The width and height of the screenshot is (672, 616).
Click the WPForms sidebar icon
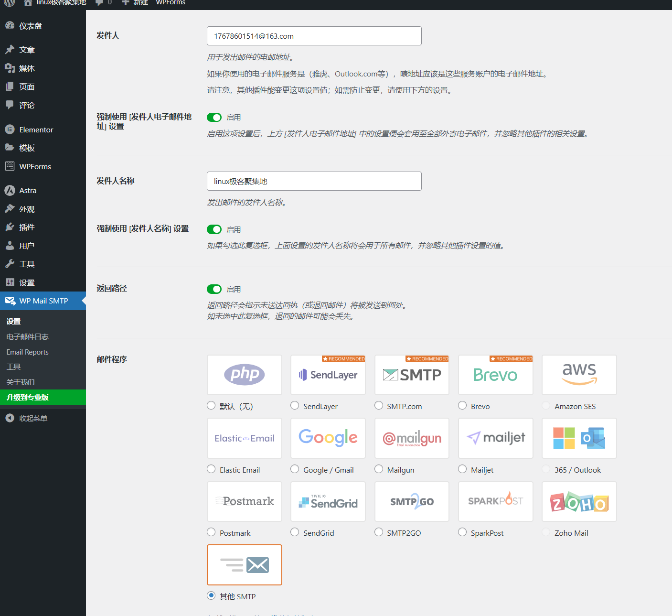click(10, 166)
